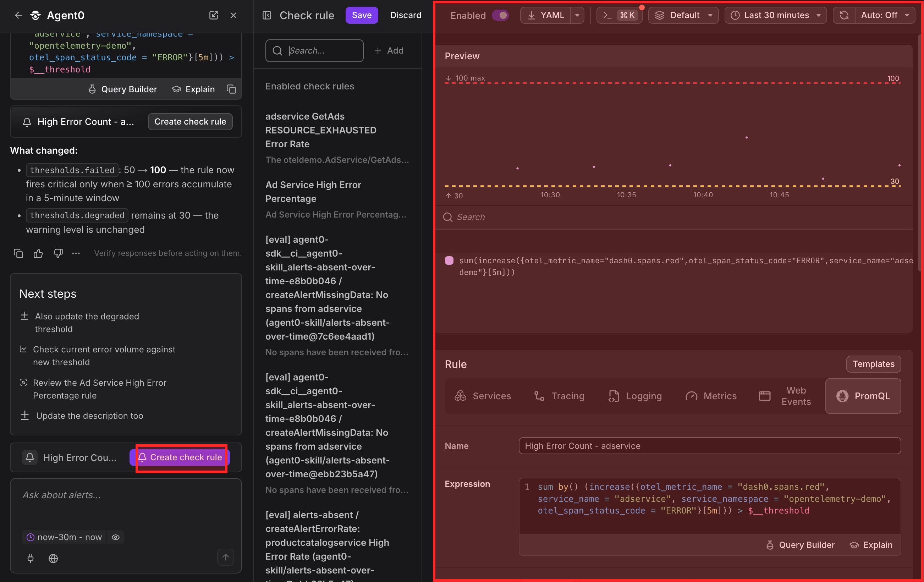This screenshot has height=582, width=924.
Task: Toggle the eye icon next to time range
Action: click(x=116, y=537)
